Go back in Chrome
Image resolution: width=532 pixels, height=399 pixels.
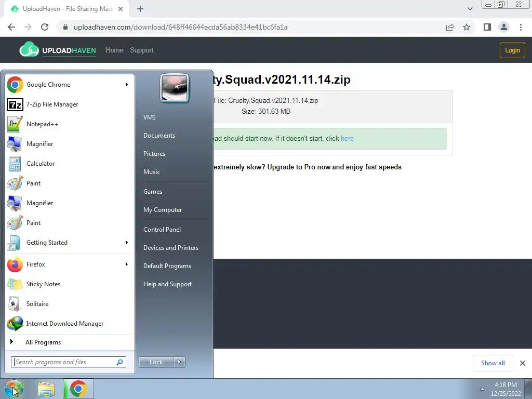click(x=11, y=27)
